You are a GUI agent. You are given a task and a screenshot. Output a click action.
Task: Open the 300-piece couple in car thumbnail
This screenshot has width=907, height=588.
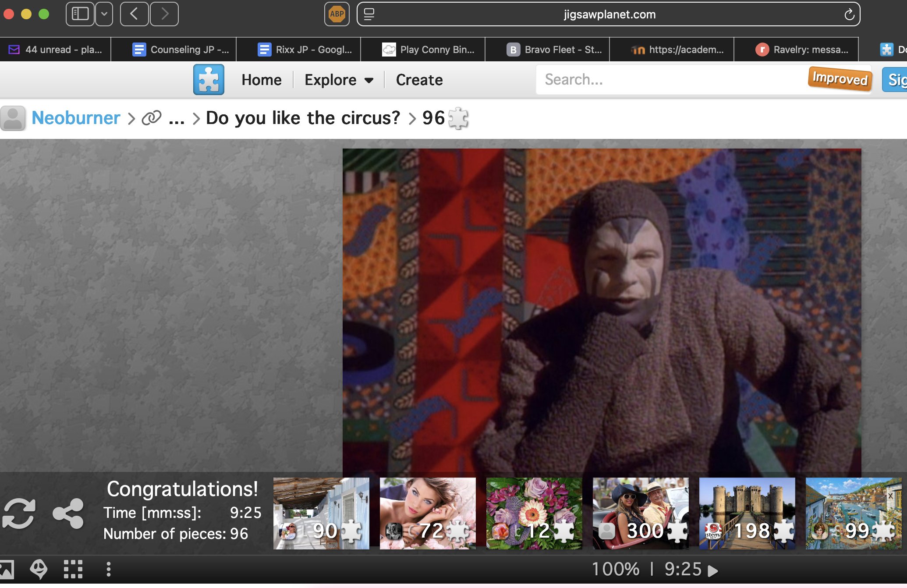641,513
